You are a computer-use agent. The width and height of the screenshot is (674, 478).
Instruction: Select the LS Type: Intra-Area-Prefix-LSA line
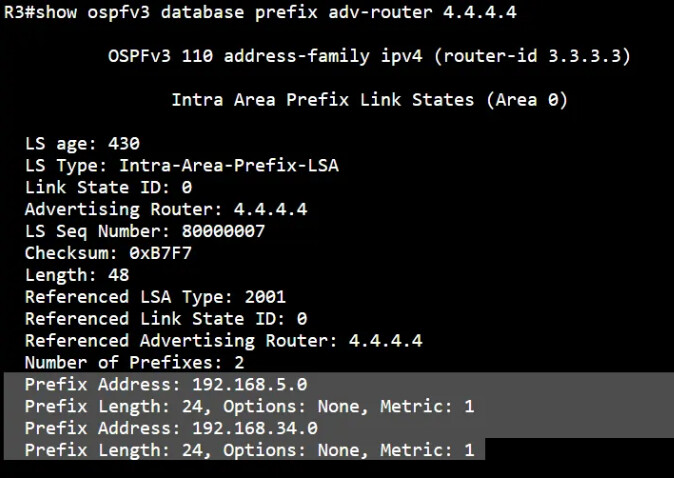pyautogui.click(x=181, y=165)
